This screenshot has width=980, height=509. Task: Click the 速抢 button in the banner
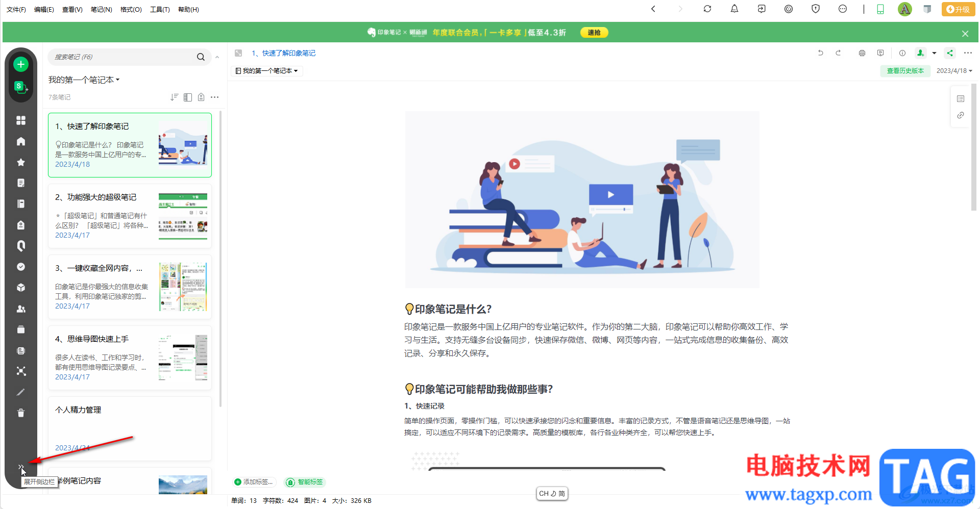click(594, 33)
